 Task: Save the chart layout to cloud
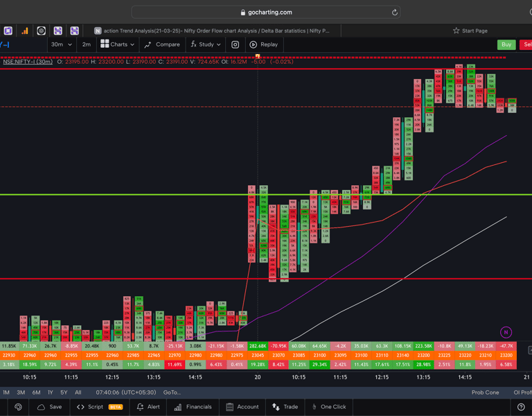(50, 407)
